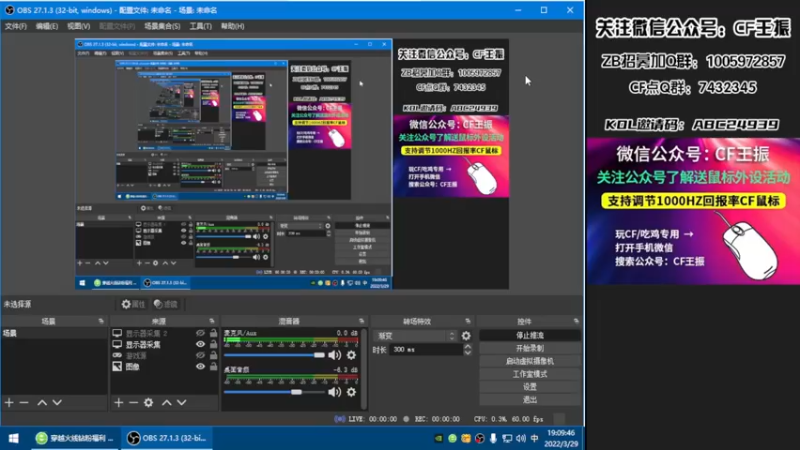Open the 配置文件(P) menu

click(x=117, y=26)
